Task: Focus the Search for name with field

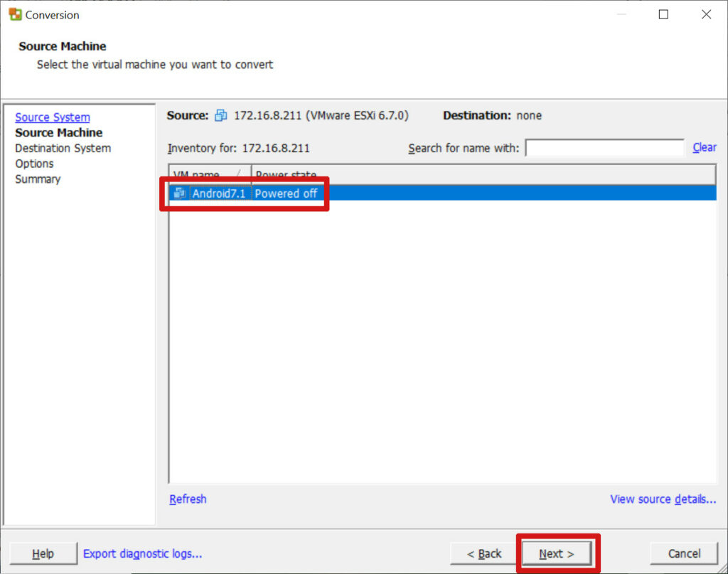Action: [x=604, y=148]
